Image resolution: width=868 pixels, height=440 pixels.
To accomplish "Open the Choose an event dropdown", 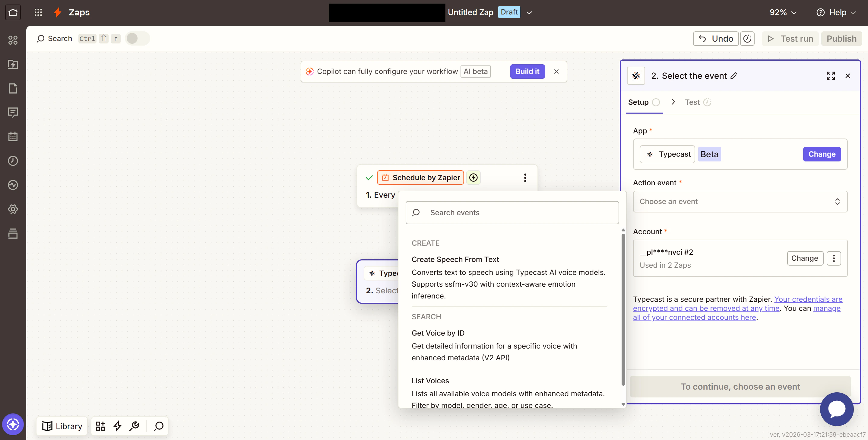I will pyautogui.click(x=740, y=202).
